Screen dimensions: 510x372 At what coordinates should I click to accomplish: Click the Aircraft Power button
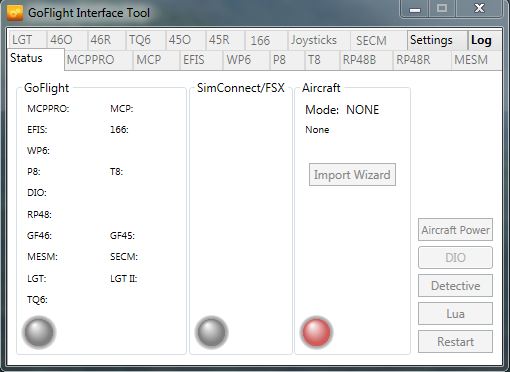[x=455, y=230]
